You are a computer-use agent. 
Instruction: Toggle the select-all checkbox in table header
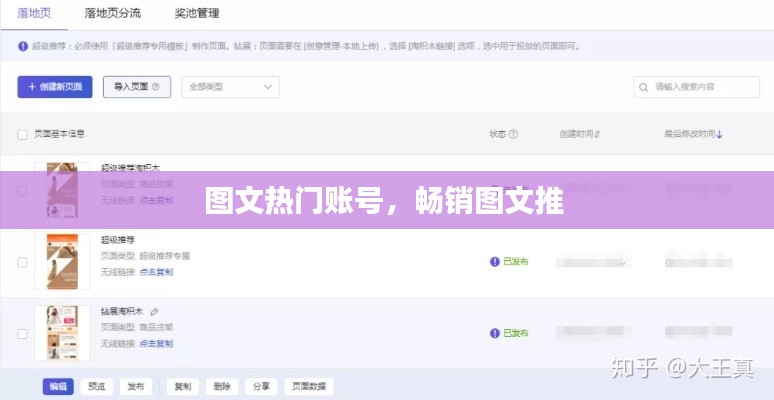(22, 134)
